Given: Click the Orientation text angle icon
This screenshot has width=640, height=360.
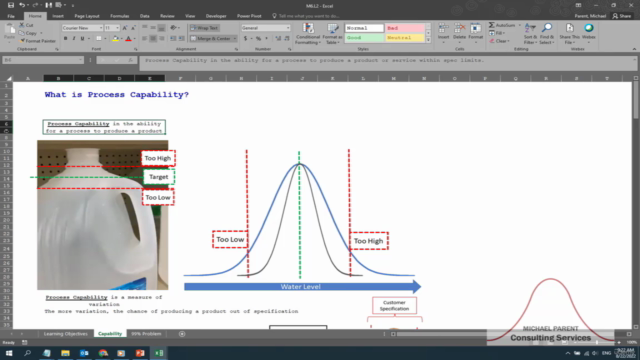Looking at the screenshot, I should coord(173,28).
